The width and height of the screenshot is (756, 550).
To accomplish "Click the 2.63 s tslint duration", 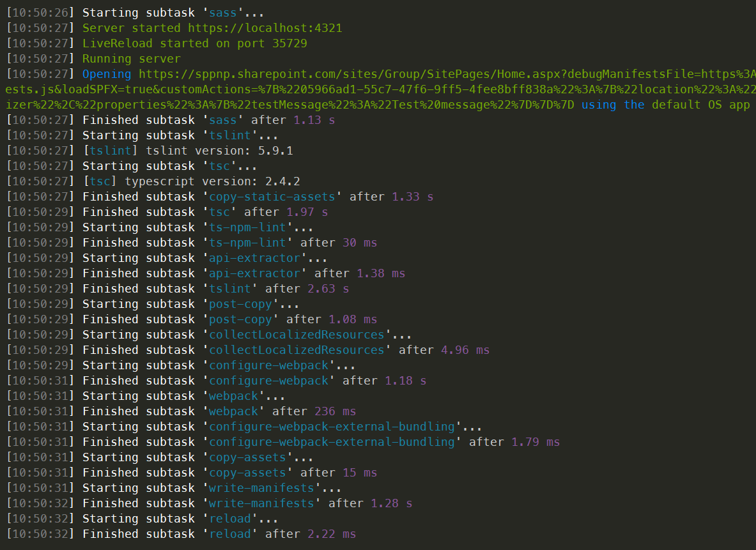I will point(328,289).
